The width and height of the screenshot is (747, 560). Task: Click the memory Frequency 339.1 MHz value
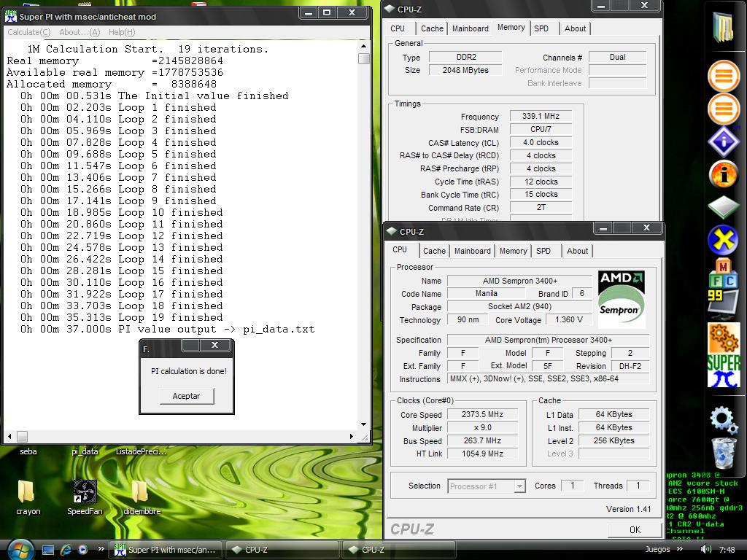(541, 116)
